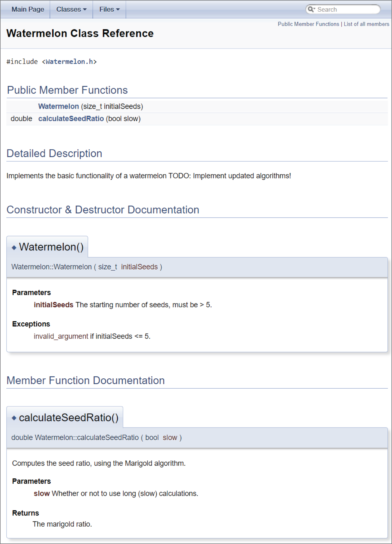Click the diamond permalink beside the calculateSeedRatio() title

coord(14,418)
